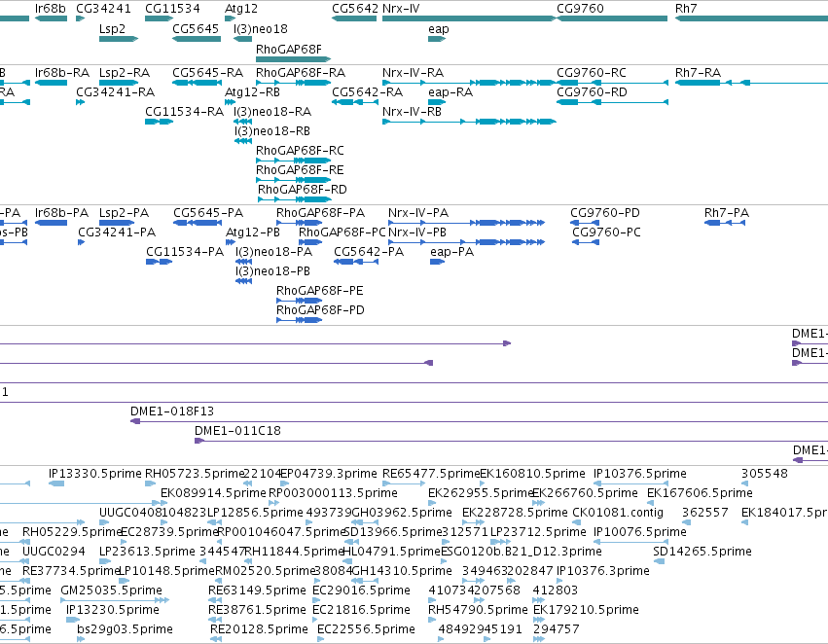Click protein l(3)neo18-PA
Image resolution: width=828 pixels, height=644 pixels.
click(x=273, y=252)
